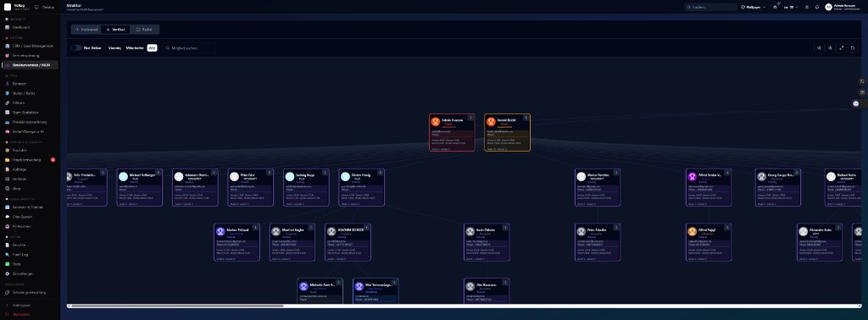Screen dimensions: 868x320
Task: Open the notifications bell
Action: (817, 7)
